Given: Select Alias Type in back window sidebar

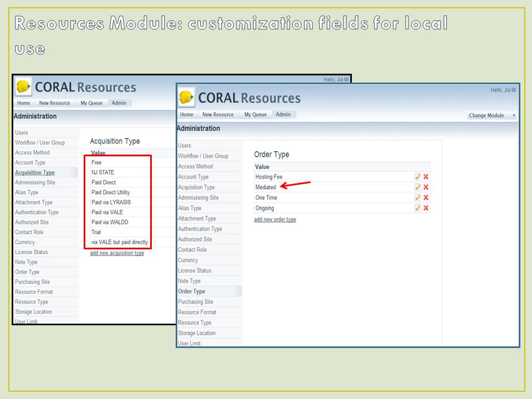Looking at the screenshot, I should tap(46, 192).
